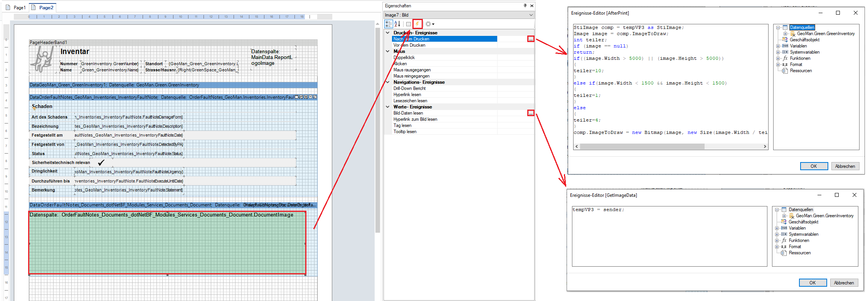The image size is (868, 301).
Task: Open the properties list tab icon
Action: (x=409, y=24)
